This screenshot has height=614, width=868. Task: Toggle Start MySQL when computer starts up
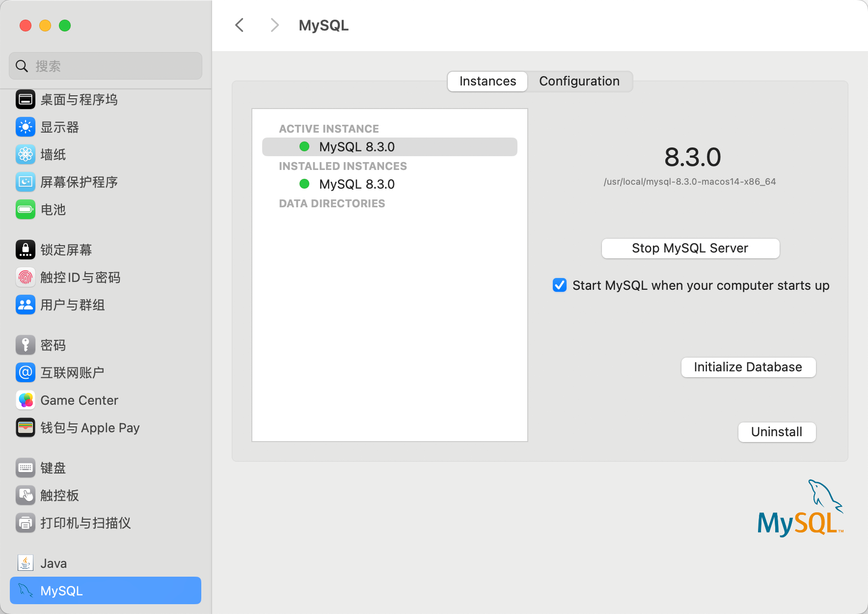560,285
